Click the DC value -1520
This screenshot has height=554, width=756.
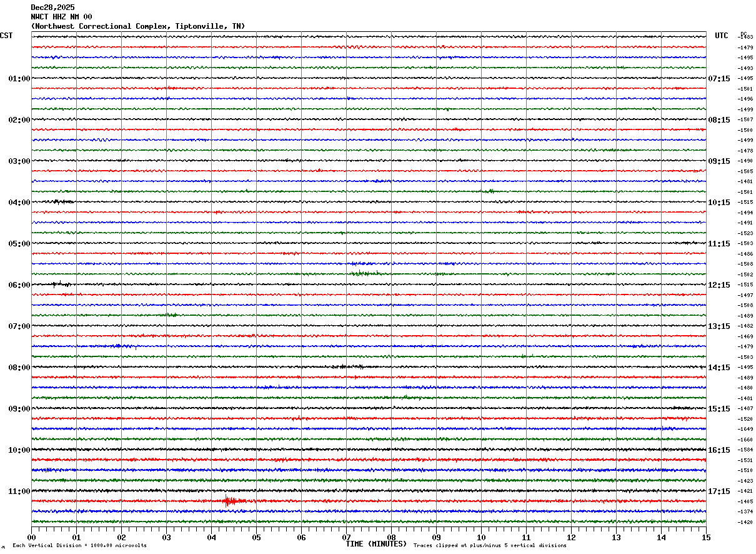(745, 419)
